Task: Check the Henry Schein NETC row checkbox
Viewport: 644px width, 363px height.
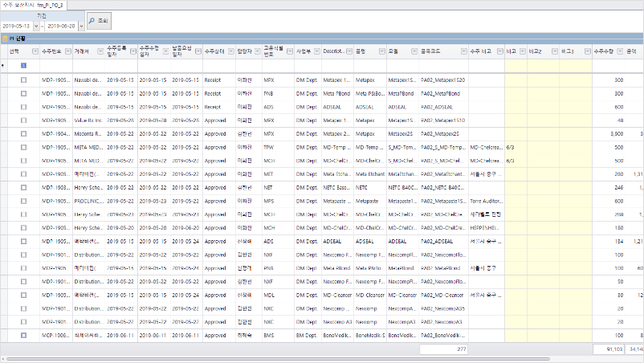Action: click(x=23, y=187)
